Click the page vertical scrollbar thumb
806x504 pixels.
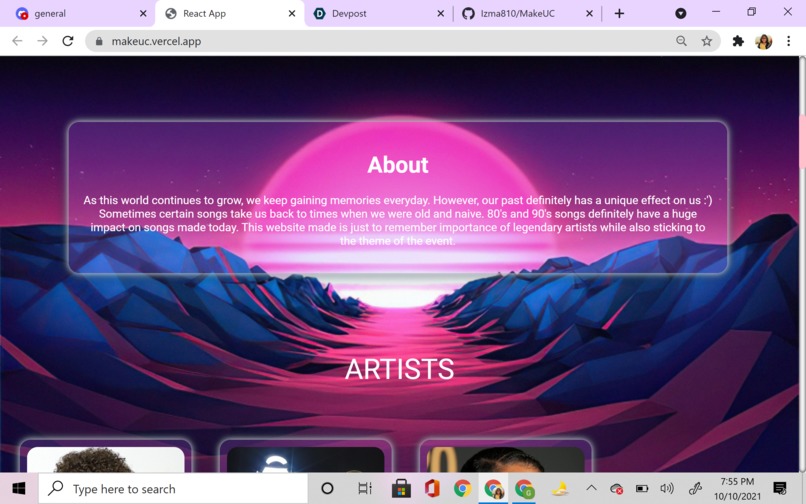coord(802,142)
